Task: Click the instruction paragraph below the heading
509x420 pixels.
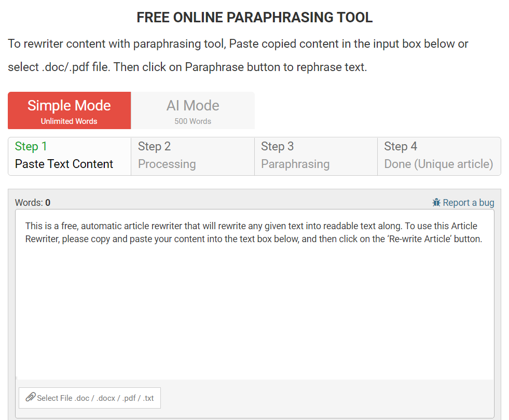Action: click(238, 55)
